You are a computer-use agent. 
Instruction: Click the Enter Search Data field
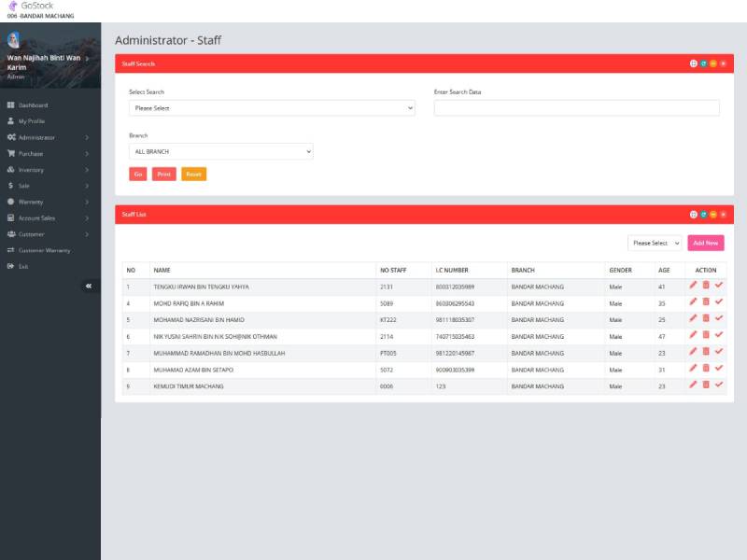576,108
